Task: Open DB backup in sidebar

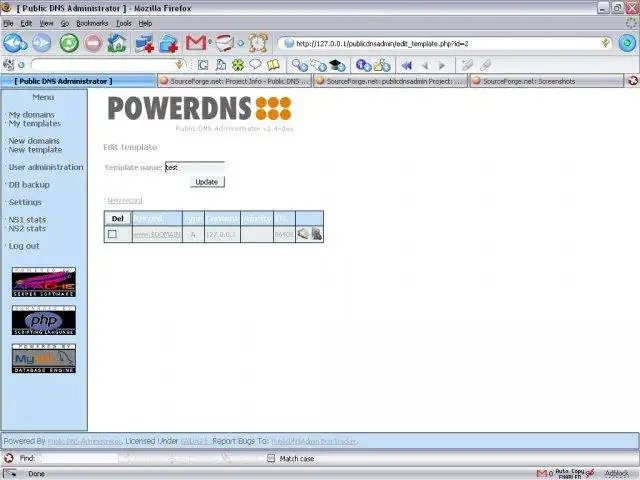Action: point(29,184)
